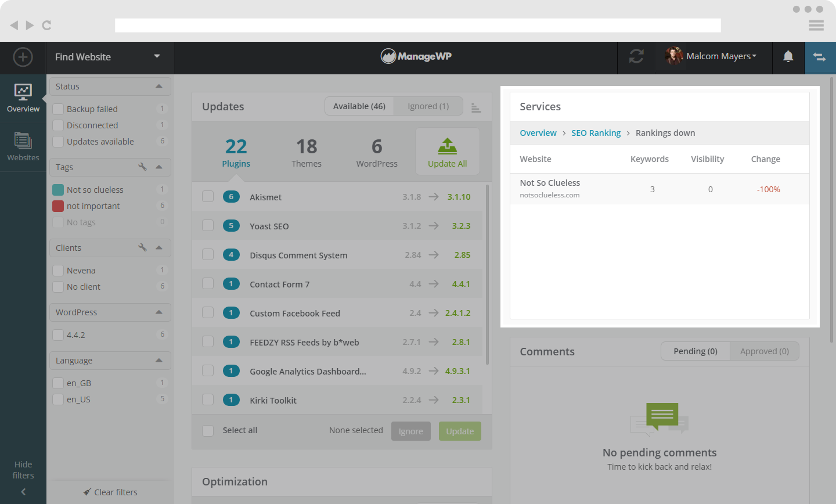Viewport: 836px width, 504px height.
Task: Collapse the Clients filter section
Action: 159,248
